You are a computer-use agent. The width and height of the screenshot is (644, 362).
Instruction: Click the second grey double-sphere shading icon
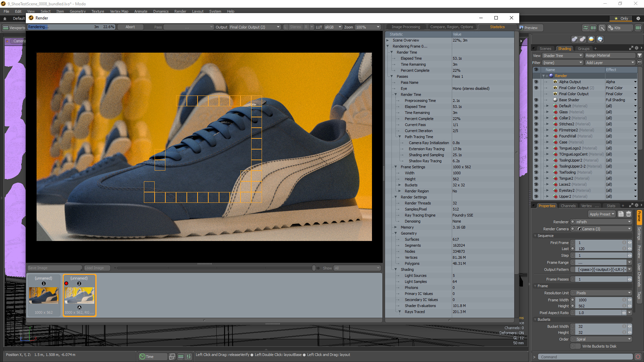583,39
